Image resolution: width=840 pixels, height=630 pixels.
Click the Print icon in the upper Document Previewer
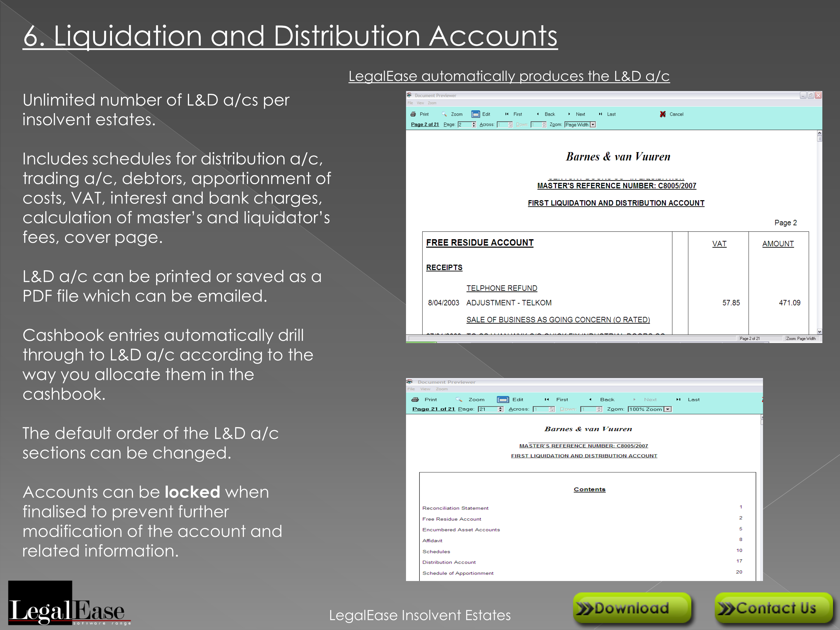413,114
